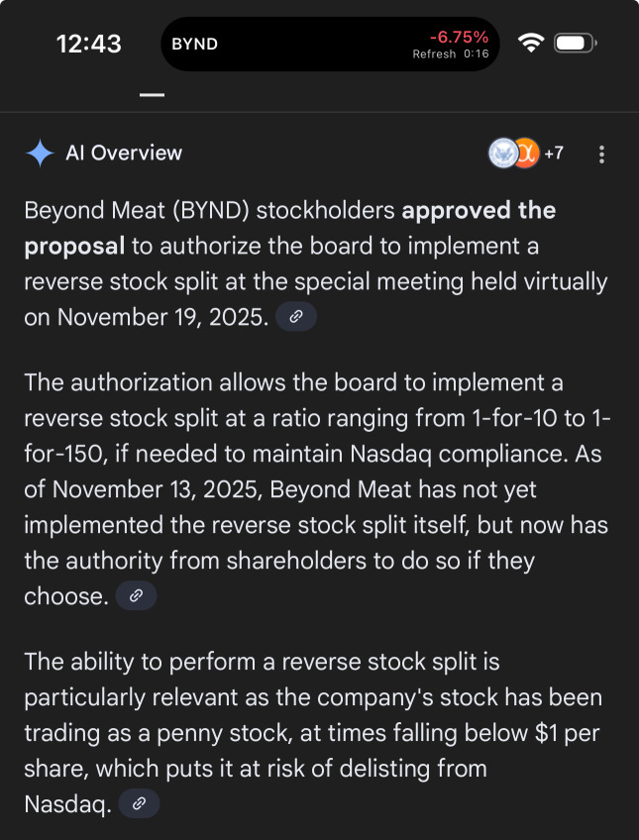
Task: Tap the blue AI Overview sparkle icon
Action: tap(40, 154)
